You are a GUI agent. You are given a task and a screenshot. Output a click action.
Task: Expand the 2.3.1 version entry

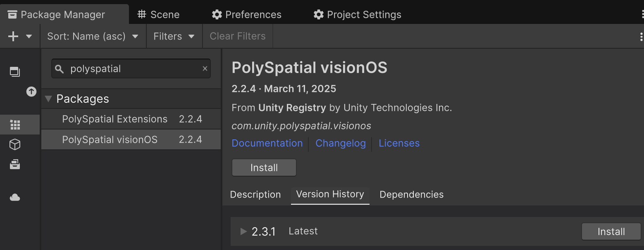pyautogui.click(x=243, y=231)
